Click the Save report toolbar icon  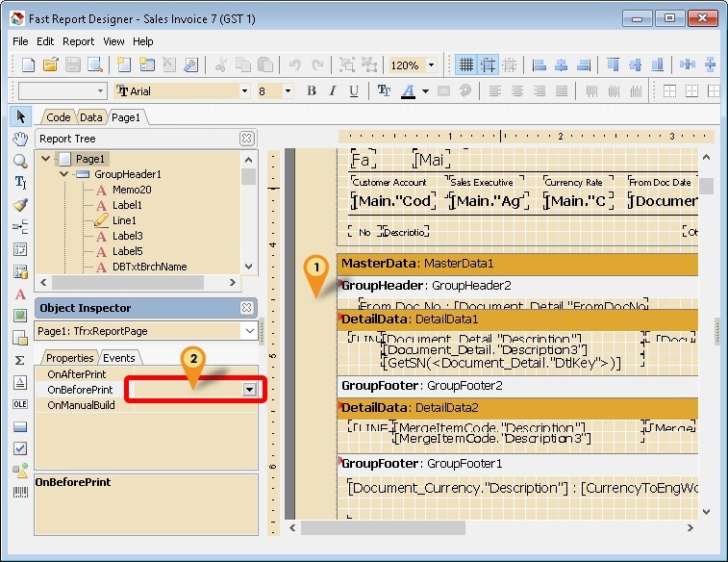73,64
